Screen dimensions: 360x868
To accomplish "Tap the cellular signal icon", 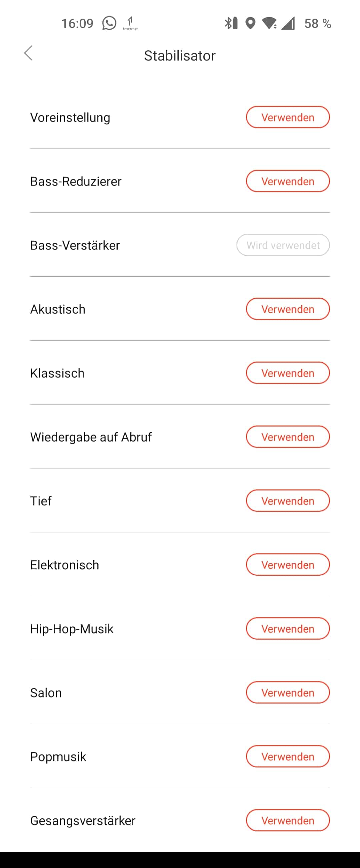I will [x=288, y=23].
